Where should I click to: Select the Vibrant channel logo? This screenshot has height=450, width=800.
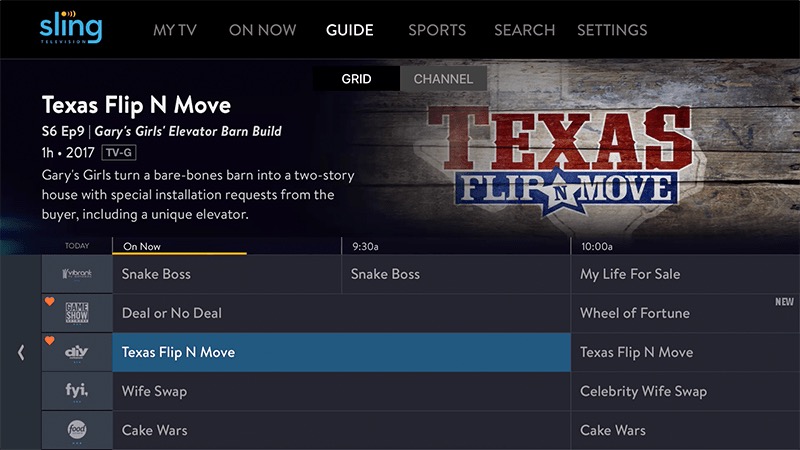tap(77, 274)
